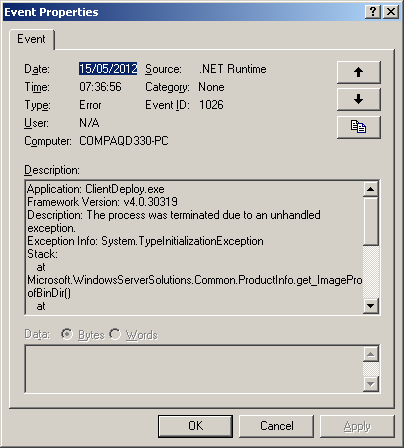Switch to the Event tab

(31, 39)
